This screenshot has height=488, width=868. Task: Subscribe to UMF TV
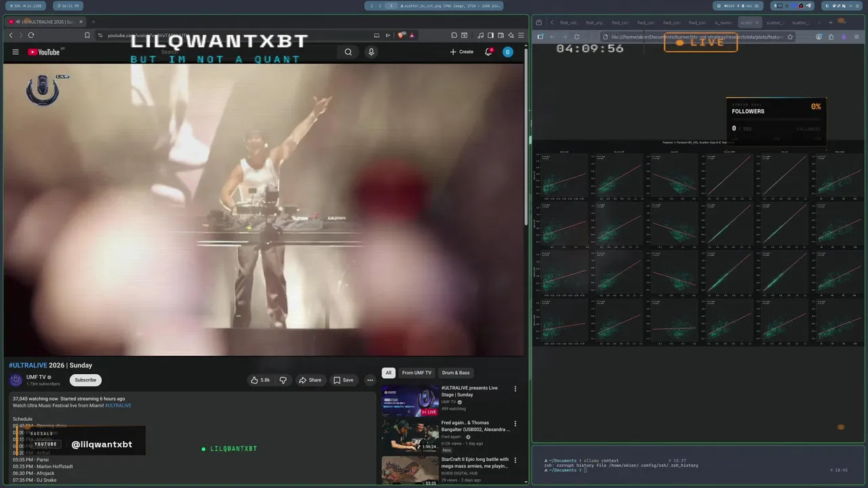(x=85, y=380)
